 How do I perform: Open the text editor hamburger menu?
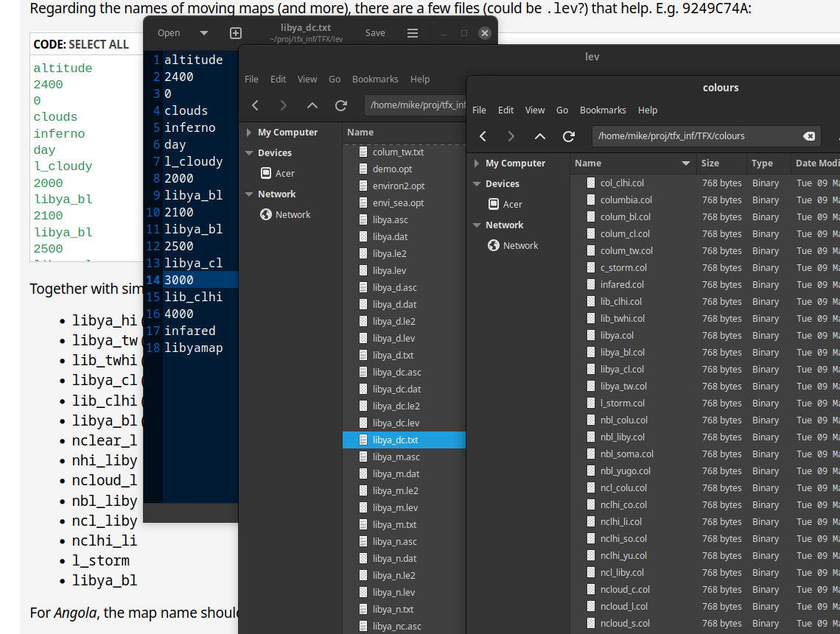(413, 33)
